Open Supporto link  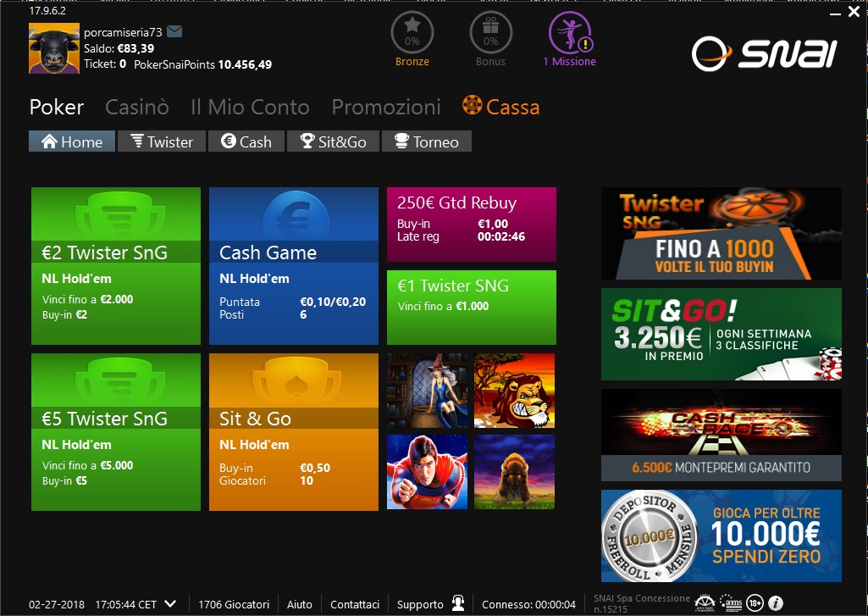click(420, 604)
